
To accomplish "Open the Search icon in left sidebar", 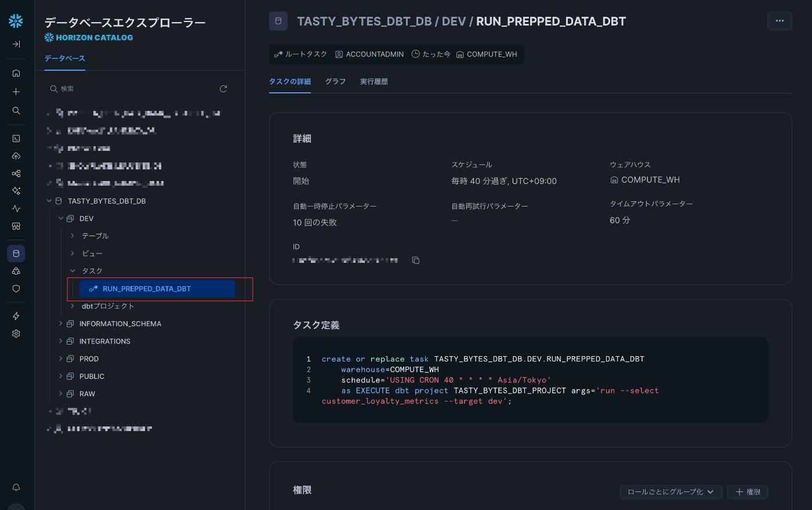I will coord(16,110).
